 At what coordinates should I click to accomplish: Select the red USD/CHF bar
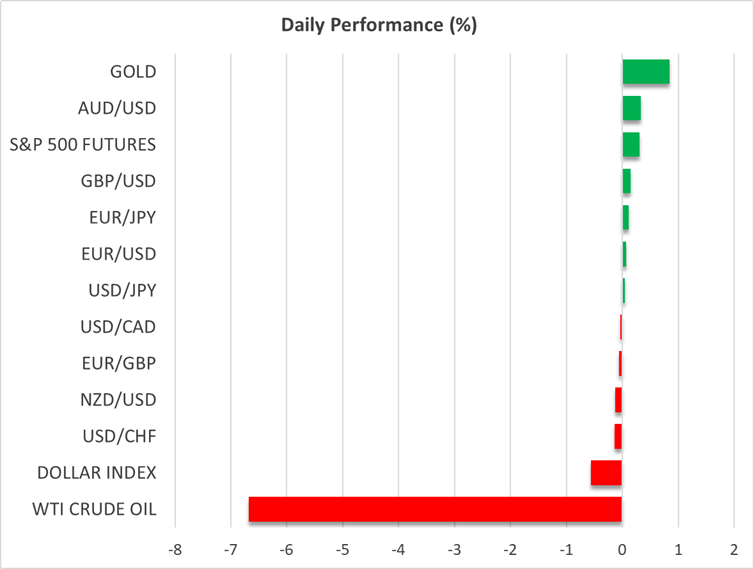[x=618, y=436]
